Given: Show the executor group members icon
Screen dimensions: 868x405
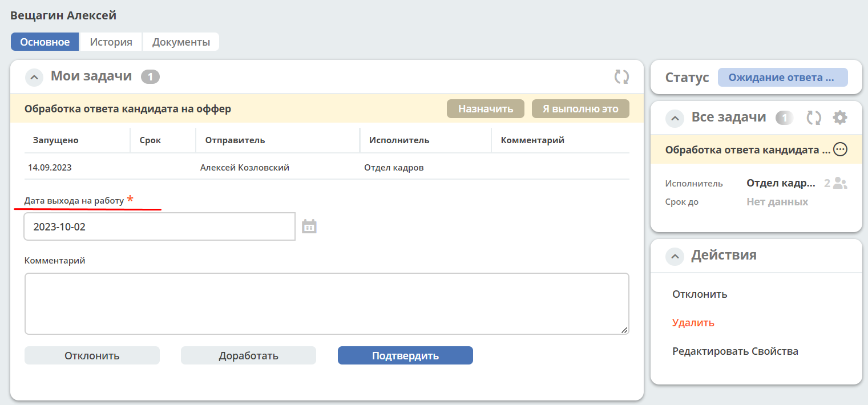Looking at the screenshot, I should click(840, 183).
